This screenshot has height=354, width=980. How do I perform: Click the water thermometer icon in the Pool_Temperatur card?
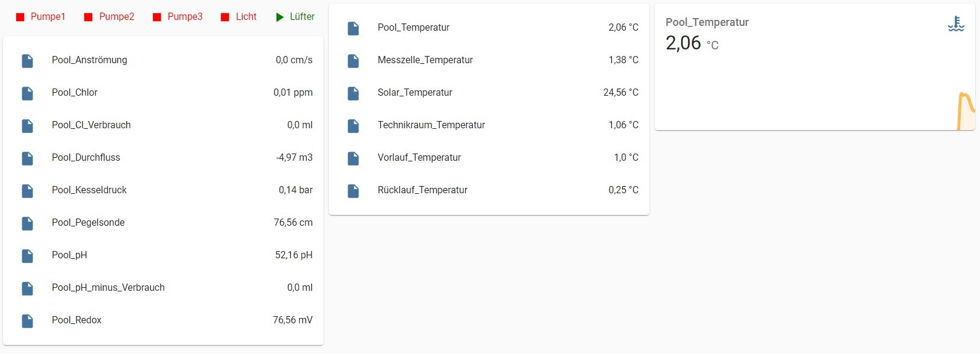coord(956,24)
